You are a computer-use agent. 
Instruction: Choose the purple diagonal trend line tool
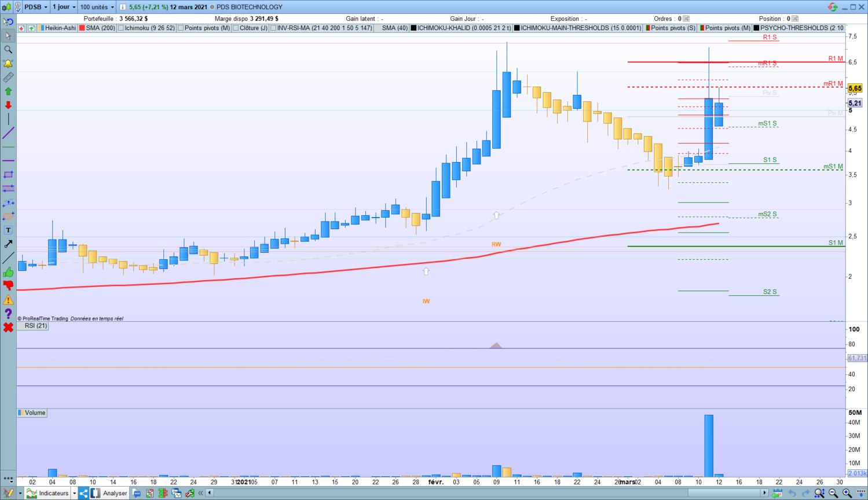[x=8, y=133]
